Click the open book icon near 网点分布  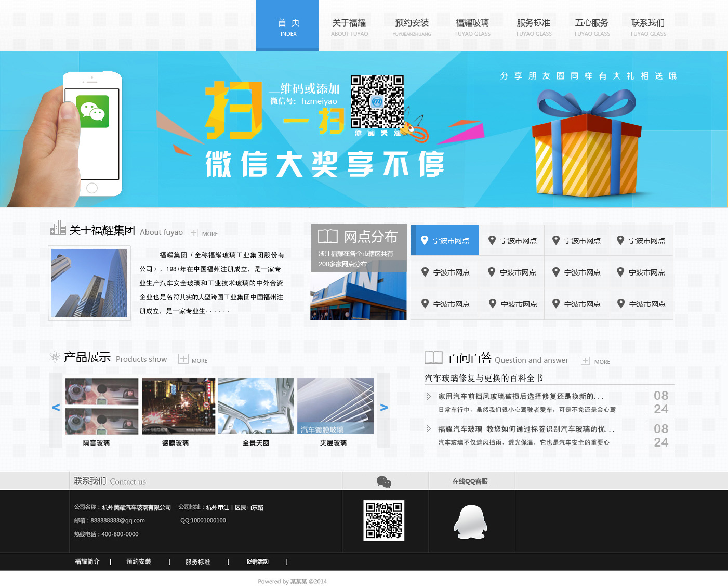328,237
